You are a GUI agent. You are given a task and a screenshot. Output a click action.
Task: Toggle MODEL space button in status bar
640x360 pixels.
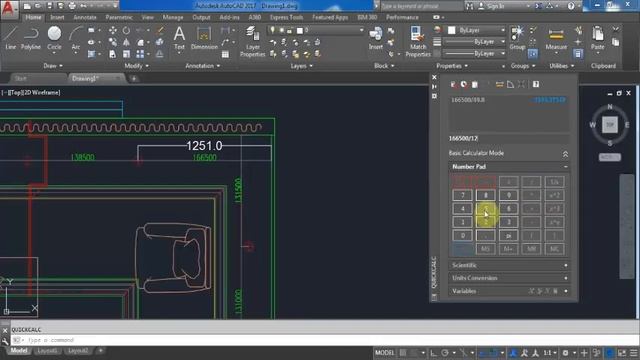click(384, 353)
